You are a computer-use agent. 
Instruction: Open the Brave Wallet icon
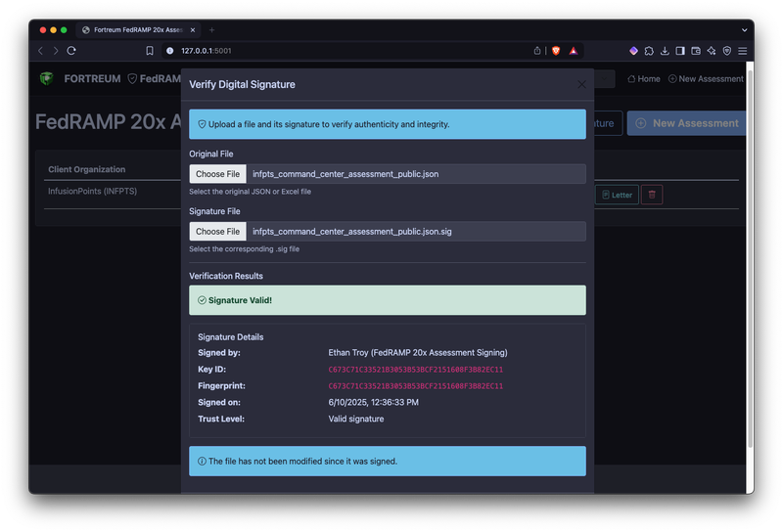[696, 51]
